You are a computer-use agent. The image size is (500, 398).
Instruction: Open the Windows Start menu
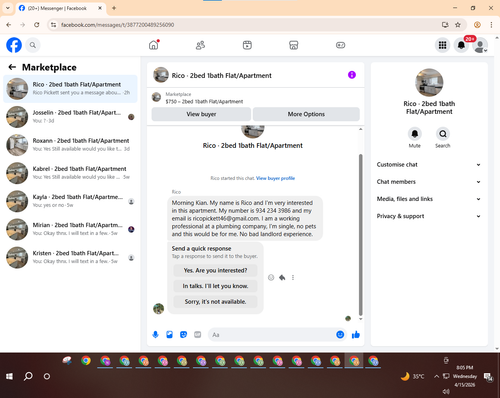pyautogui.click(x=9, y=376)
